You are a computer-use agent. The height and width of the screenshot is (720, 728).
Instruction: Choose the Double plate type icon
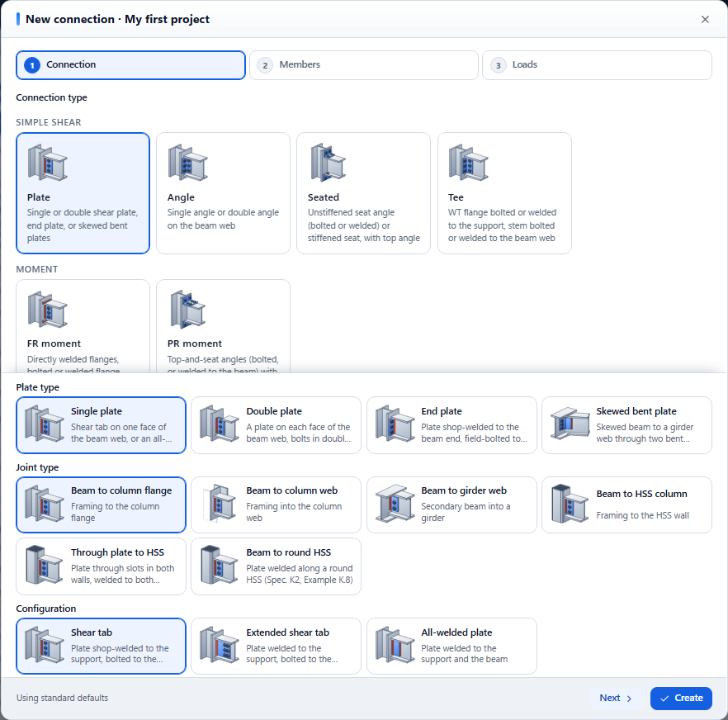220,424
